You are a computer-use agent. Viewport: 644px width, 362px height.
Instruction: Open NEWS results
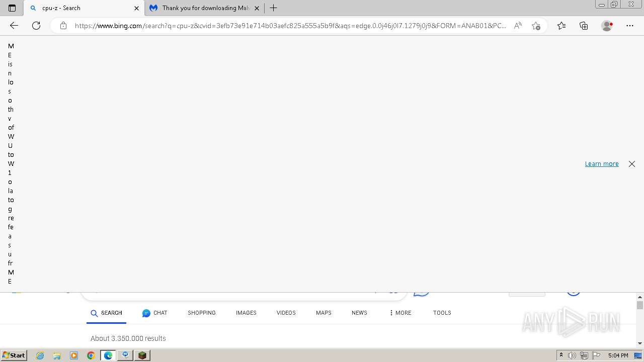359,313
